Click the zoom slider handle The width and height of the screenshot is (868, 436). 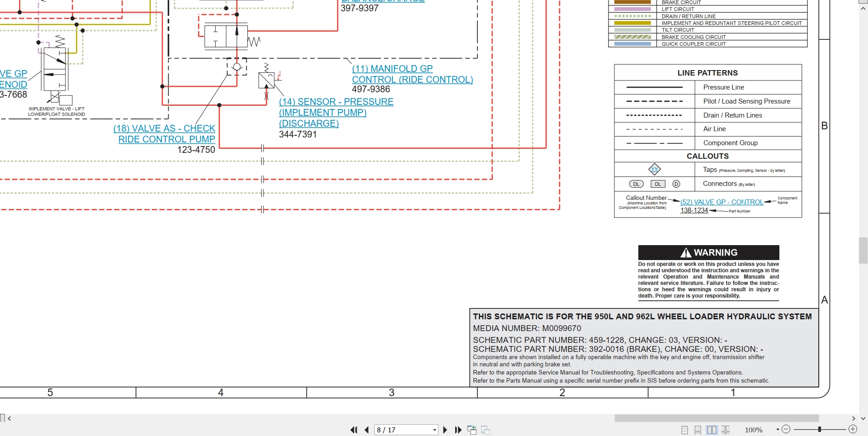pos(819,429)
